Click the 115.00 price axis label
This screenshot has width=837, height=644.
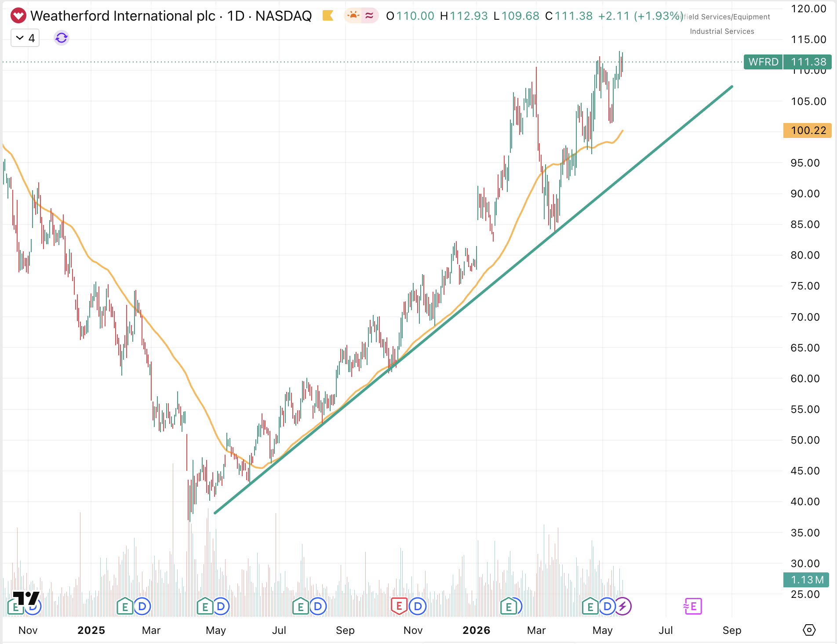pos(808,40)
